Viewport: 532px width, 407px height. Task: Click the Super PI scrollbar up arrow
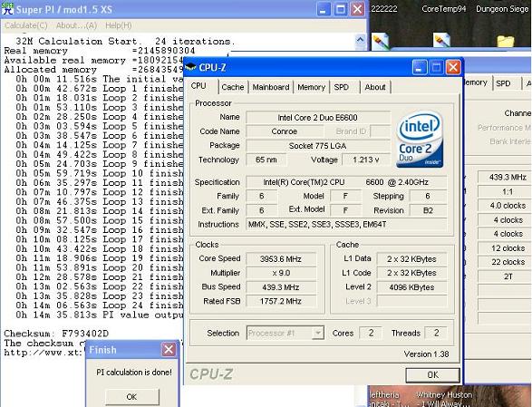tap(360, 40)
